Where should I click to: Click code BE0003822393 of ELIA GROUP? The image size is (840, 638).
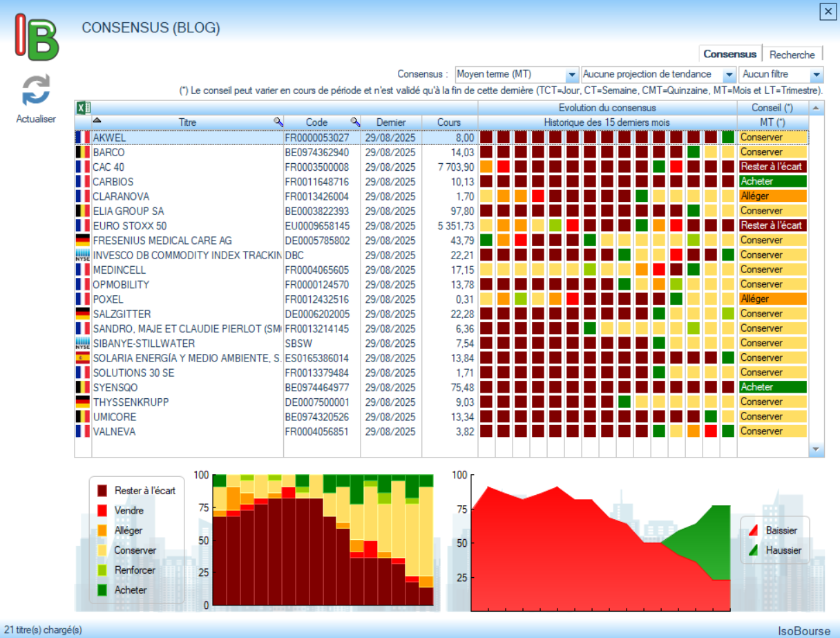317,211
